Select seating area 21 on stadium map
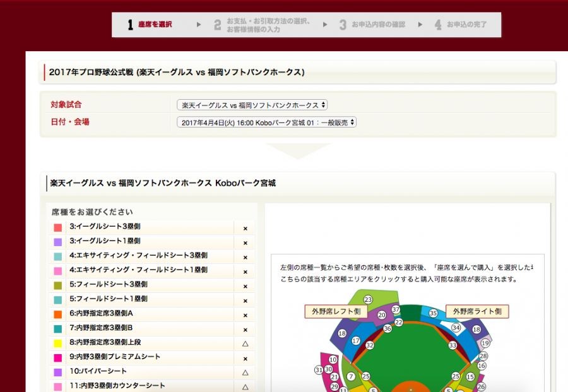Screen dimensions: 568x392 pyautogui.click(x=334, y=377)
